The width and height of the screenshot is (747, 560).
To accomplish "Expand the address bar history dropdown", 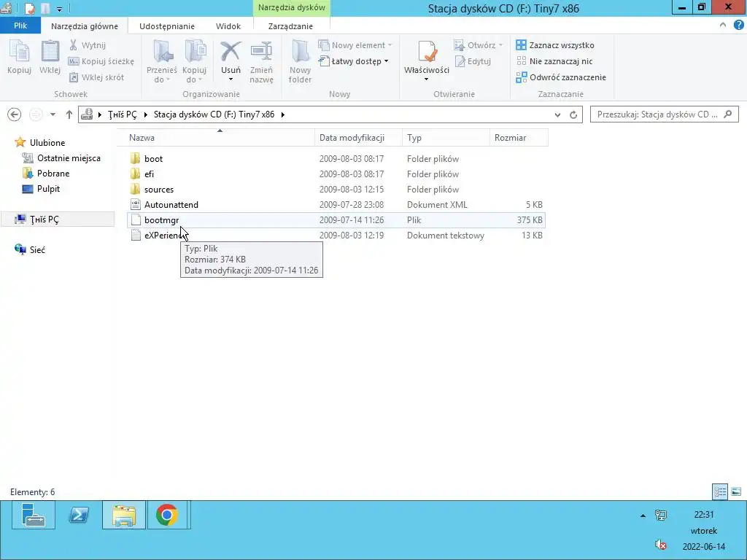I will (x=557, y=114).
